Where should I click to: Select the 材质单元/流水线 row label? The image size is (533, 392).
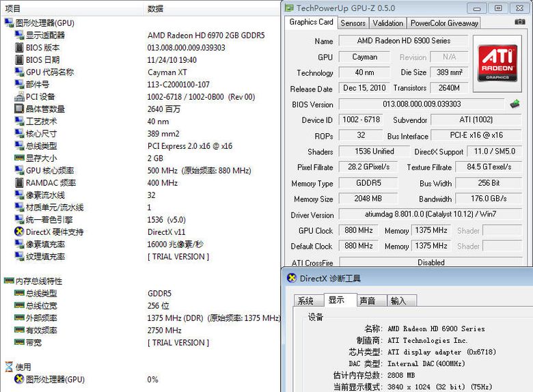(55, 208)
